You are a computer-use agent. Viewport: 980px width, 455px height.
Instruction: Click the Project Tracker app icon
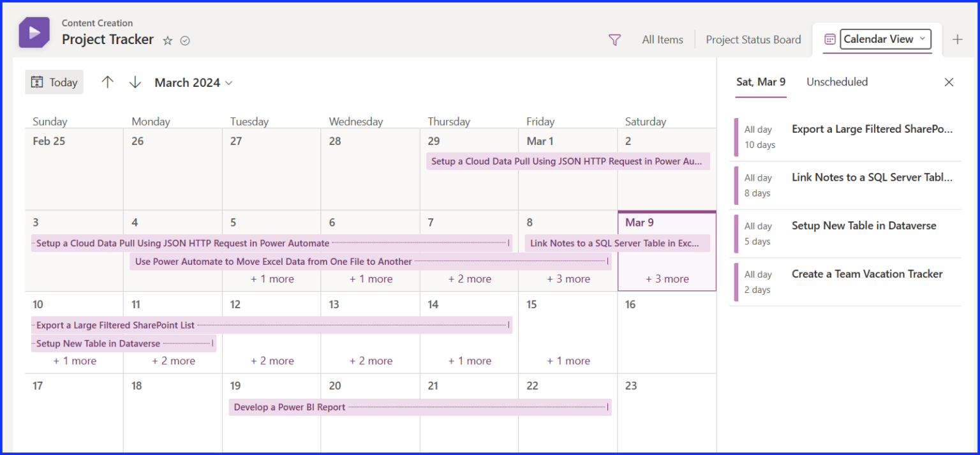(33, 32)
